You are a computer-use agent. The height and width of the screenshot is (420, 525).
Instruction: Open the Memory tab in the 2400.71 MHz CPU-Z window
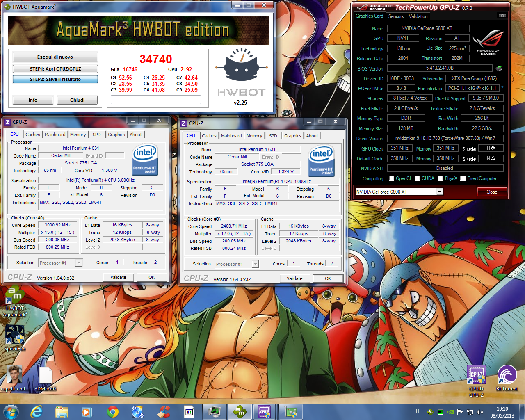254,136
